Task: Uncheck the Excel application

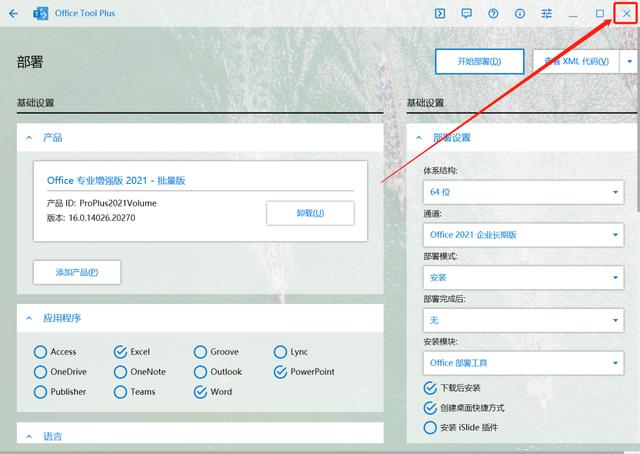Action: click(120, 352)
